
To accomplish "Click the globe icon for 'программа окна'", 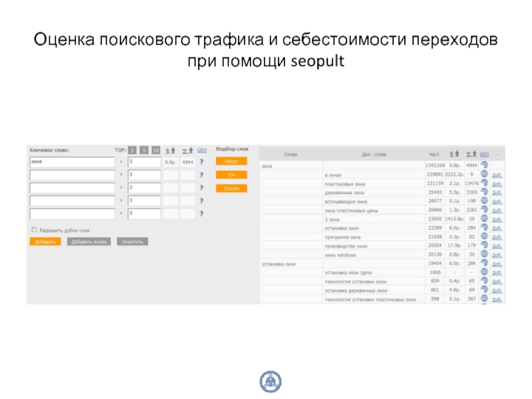I will pos(484,237).
